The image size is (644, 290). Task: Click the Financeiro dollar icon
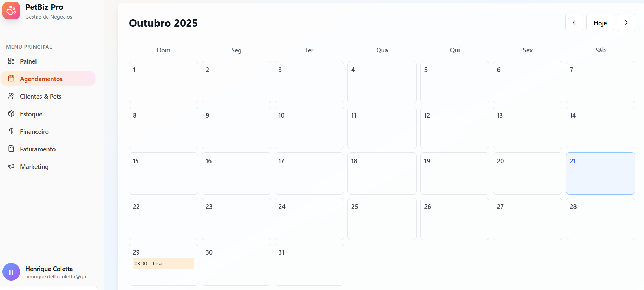[11, 131]
